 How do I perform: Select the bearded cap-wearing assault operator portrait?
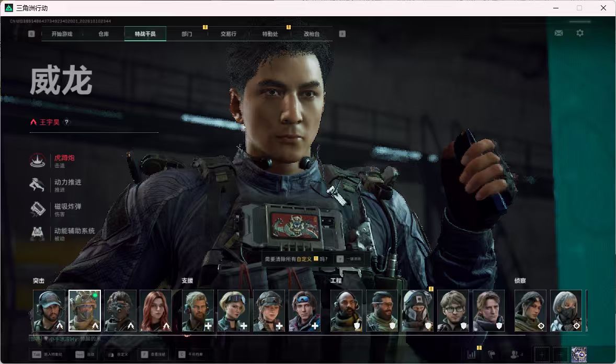(49, 311)
